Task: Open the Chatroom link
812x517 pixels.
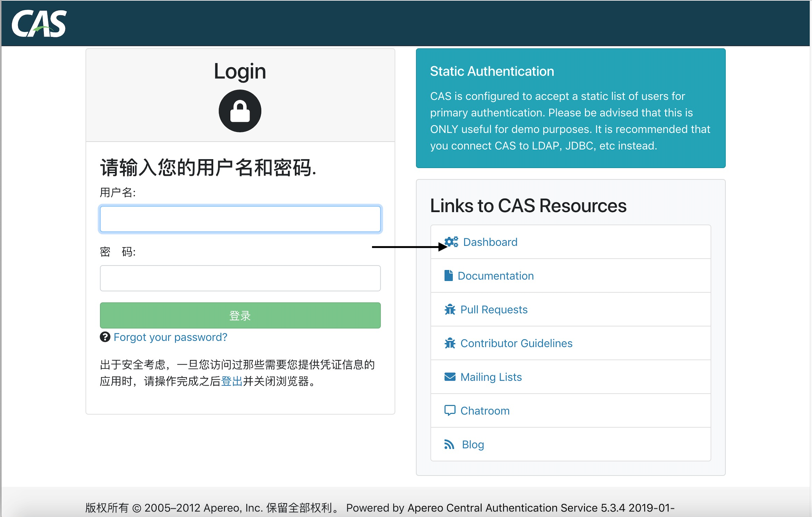Action: [x=485, y=411]
